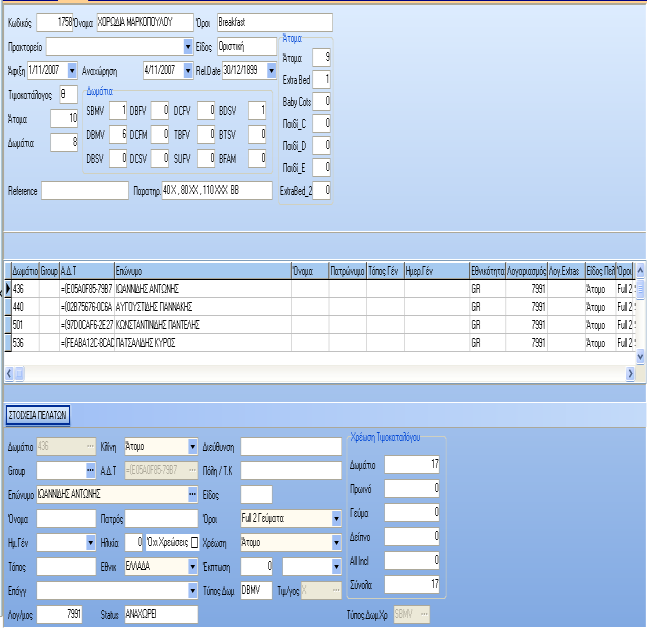This screenshot has height=628, width=647.
Task: Click the Πρωινό charge field
Action: click(412, 489)
